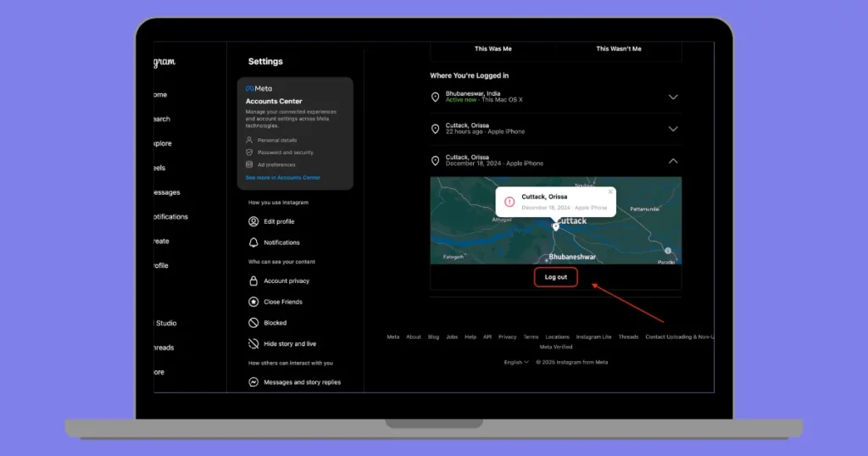Open the English language dropdown in footer

point(516,362)
